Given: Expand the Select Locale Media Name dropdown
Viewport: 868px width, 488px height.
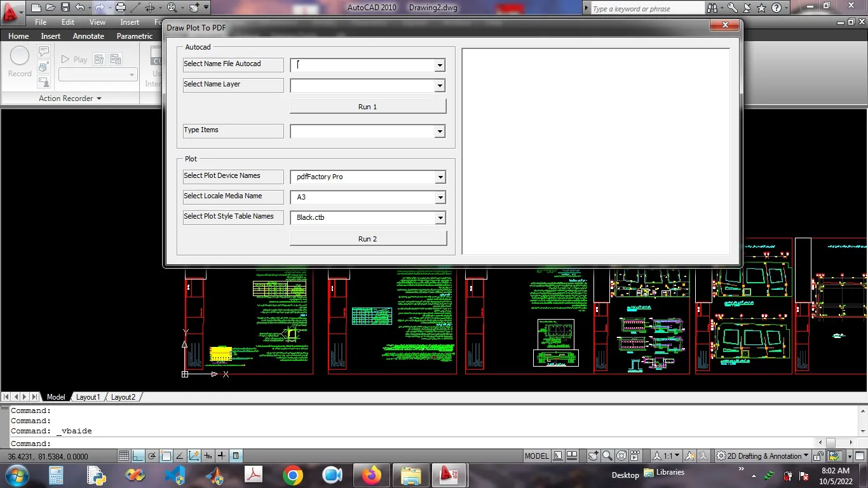Looking at the screenshot, I should [440, 198].
